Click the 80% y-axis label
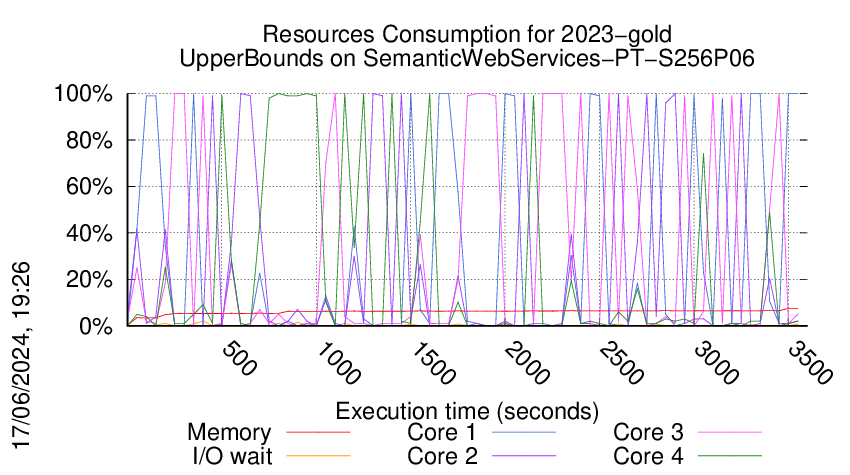850x475 pixels. (x=89, y=140)
